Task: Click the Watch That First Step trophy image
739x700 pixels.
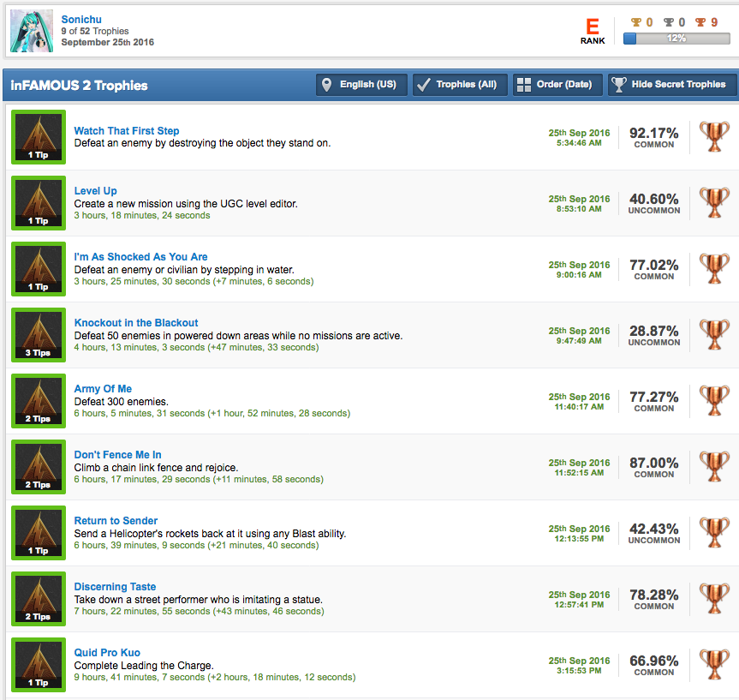Action: [x=39, y=137]
